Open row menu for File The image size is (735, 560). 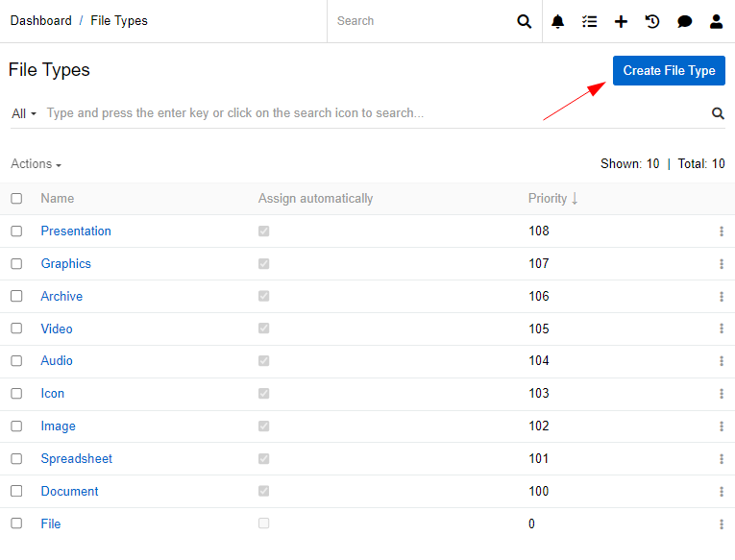pyautogui.click(x=722, y=524)
